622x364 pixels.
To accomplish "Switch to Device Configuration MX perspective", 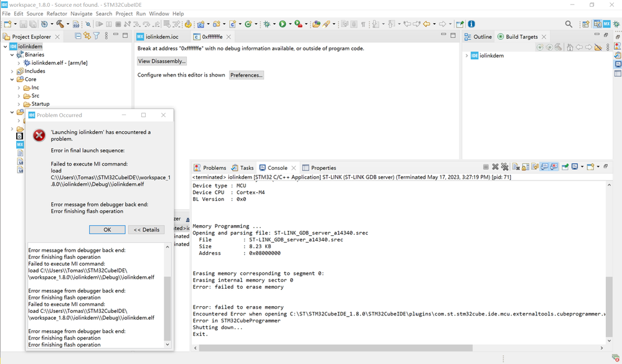I will coord(606,24).
